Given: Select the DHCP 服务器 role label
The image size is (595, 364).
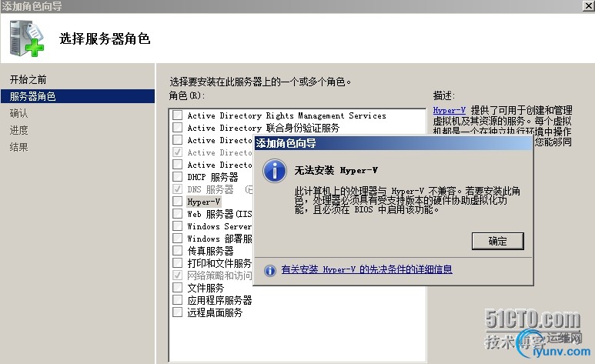Looking at the screenshot, I should (x=213, y=177).
